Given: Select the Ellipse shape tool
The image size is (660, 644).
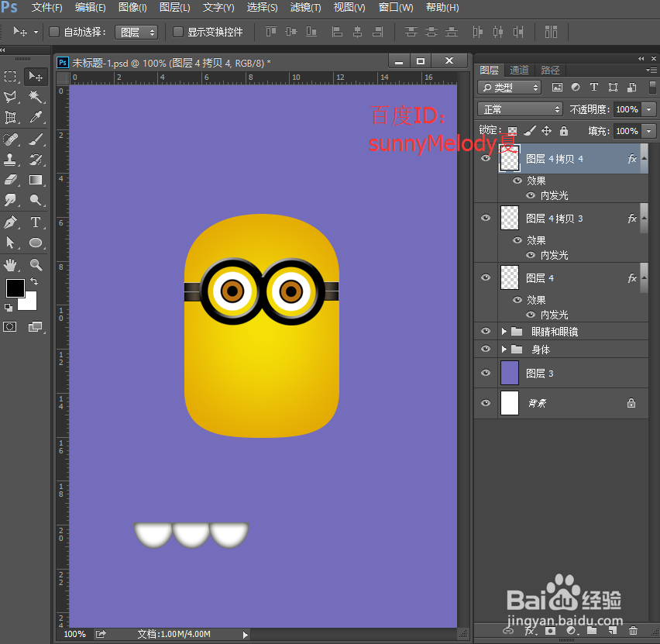Looking at the screenshot, I should click(36, 243).
